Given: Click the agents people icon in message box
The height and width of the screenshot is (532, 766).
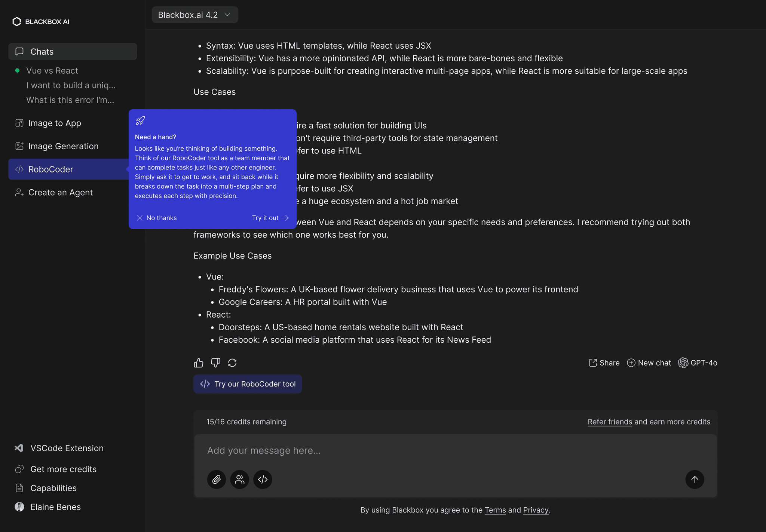Looking at the screenshot, I should (240, 480).
